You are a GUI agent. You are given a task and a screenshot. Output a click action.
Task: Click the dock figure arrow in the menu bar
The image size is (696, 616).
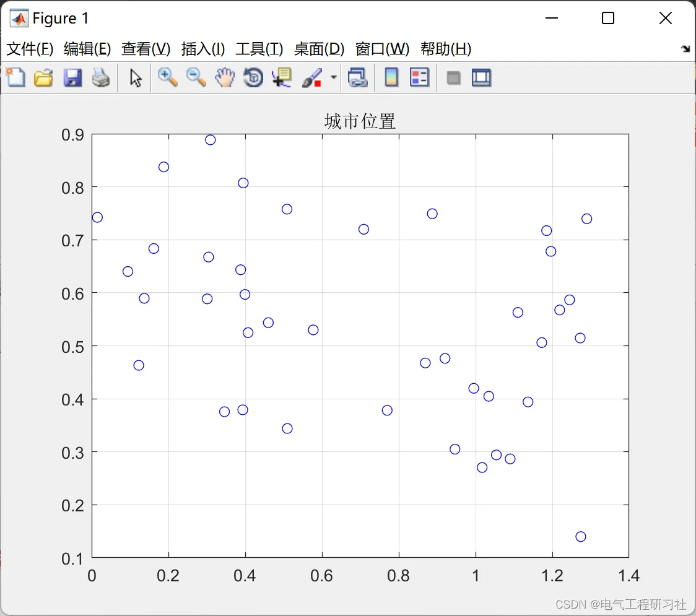click(686, 49)
